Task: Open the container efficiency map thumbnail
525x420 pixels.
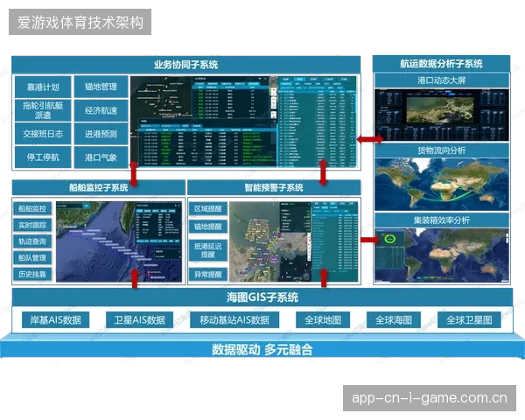Action: (442, 255)
